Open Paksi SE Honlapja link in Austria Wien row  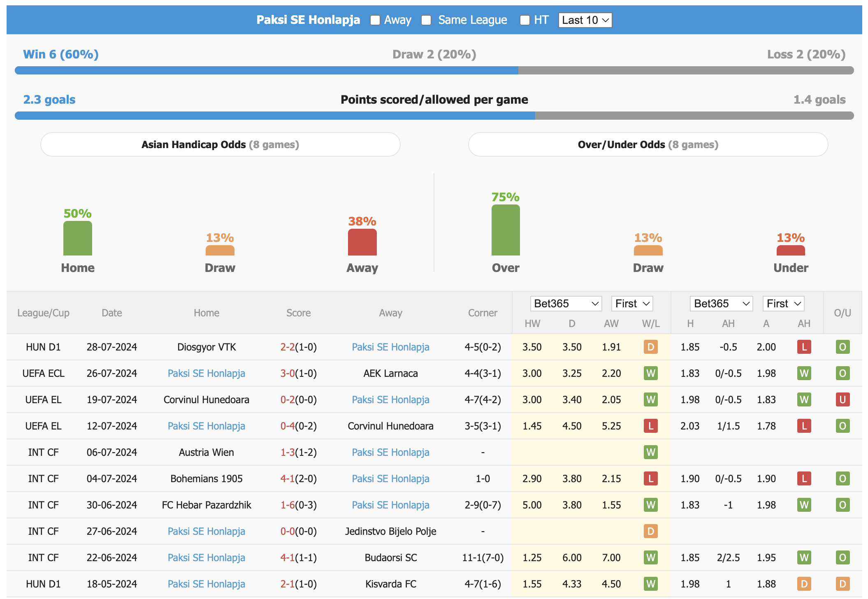coord(390,452)
